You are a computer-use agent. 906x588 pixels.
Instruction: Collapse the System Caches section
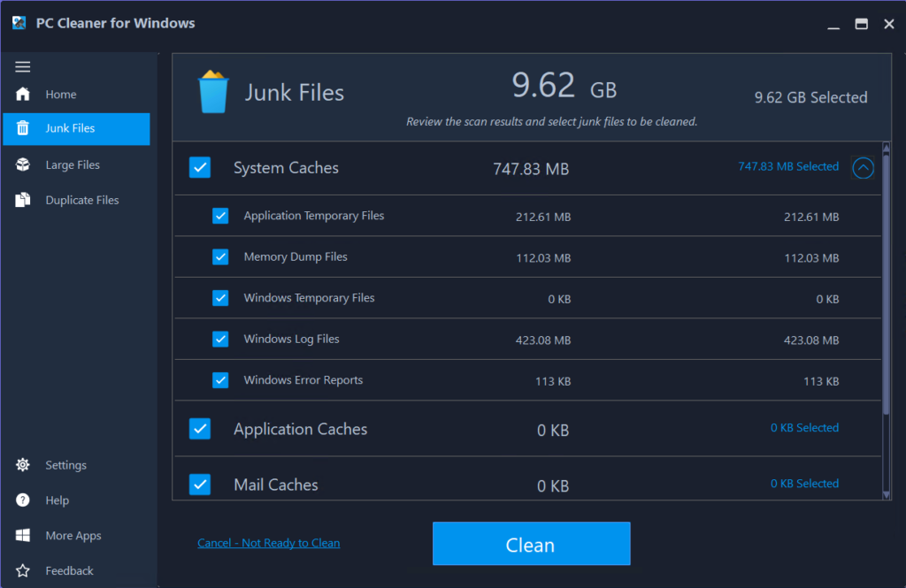pos(863,167)
